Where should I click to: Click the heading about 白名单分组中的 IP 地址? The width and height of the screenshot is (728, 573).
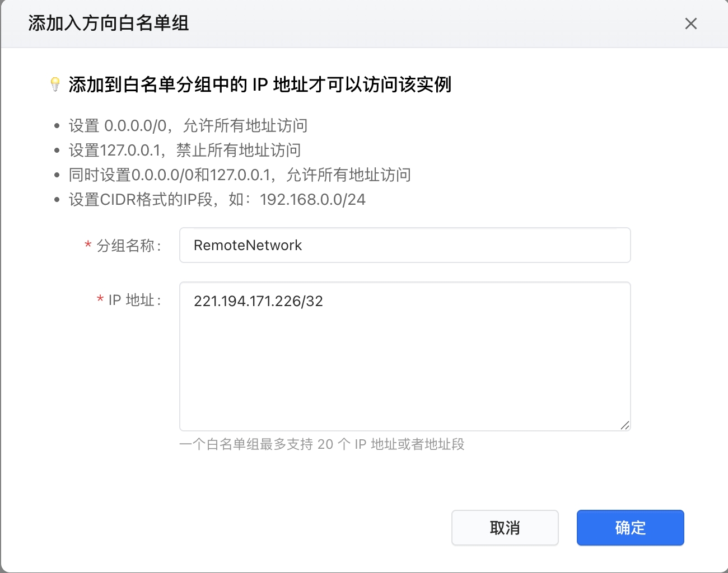pyautogui.click(x=260, y=84)
